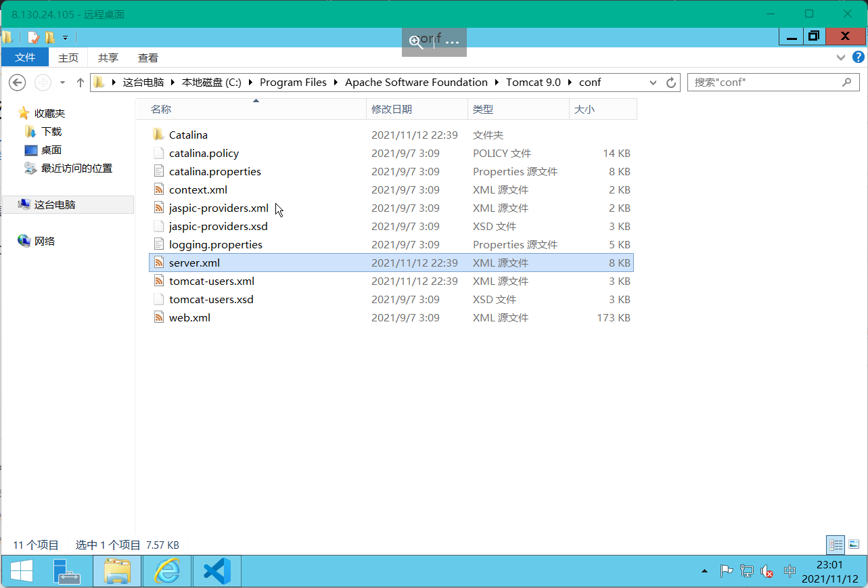This screenshot has height=588, width=868.
Task: Click Apache Software Foundation in the breadcrumb
Action: pyautogui.click(x=416, y=83)
